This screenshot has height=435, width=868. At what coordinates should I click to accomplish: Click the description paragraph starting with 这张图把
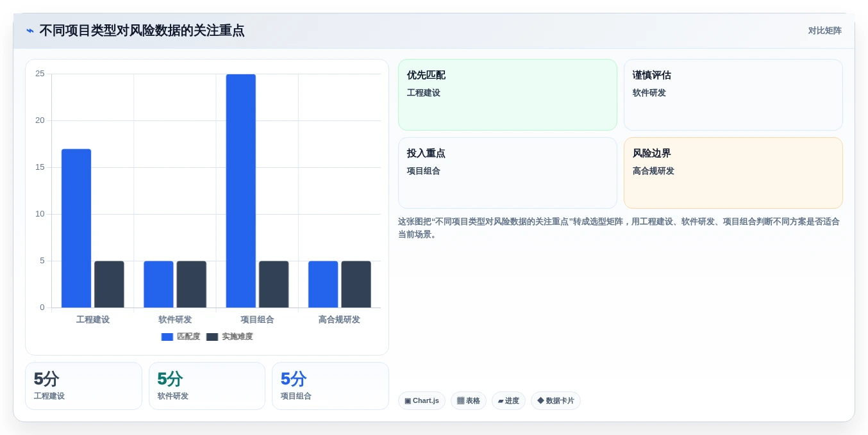tap(619, 228)
